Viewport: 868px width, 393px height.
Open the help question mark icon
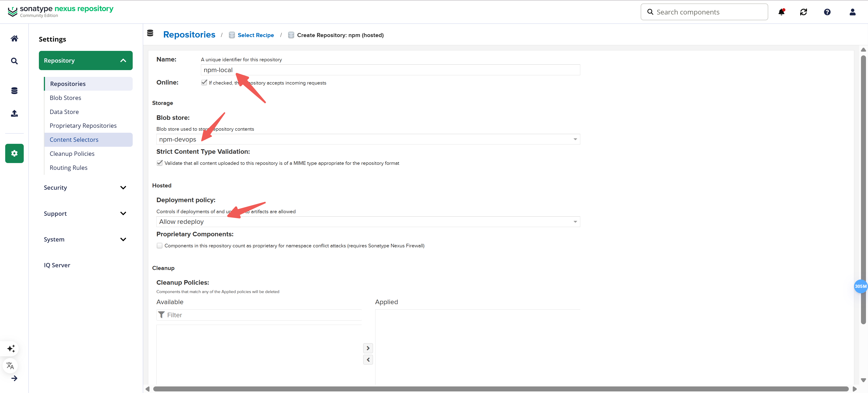coord(827,12)
